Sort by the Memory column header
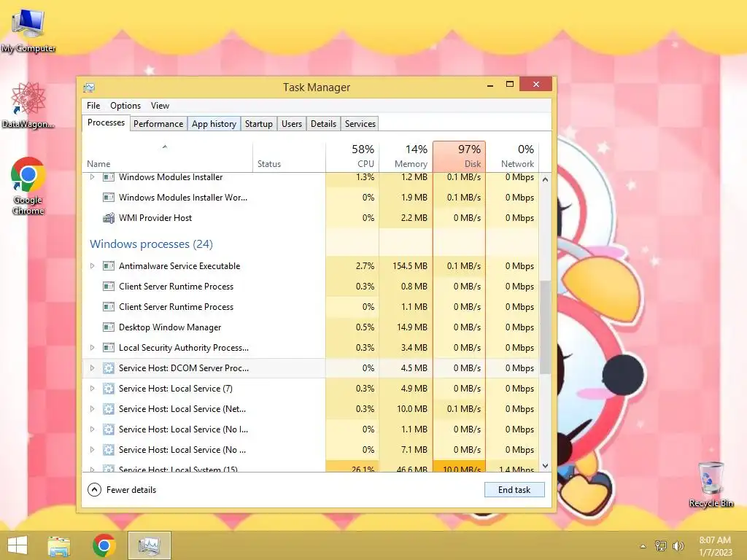The image size is (747, 560). click(406, 156)
